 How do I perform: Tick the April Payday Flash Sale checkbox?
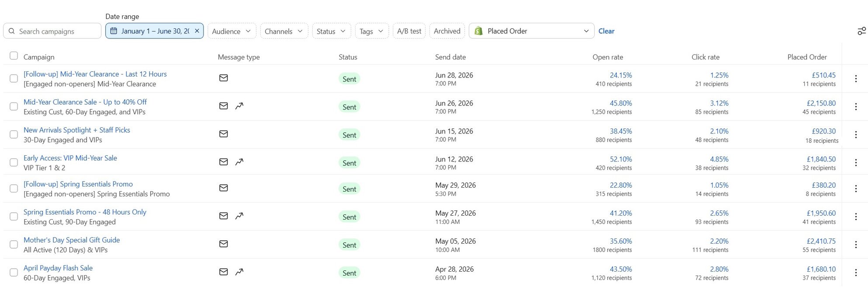click(x=14, y=272)
